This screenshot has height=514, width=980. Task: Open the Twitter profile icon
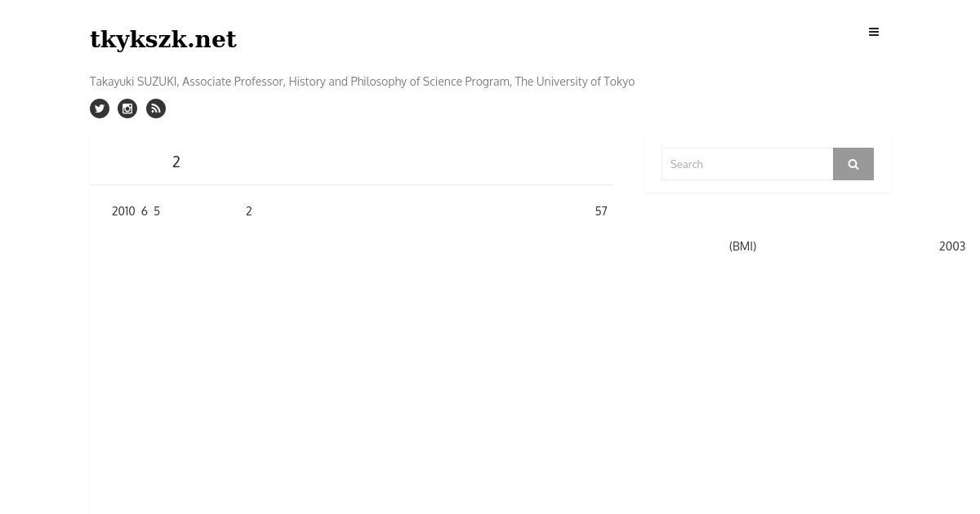coord(100,109)
